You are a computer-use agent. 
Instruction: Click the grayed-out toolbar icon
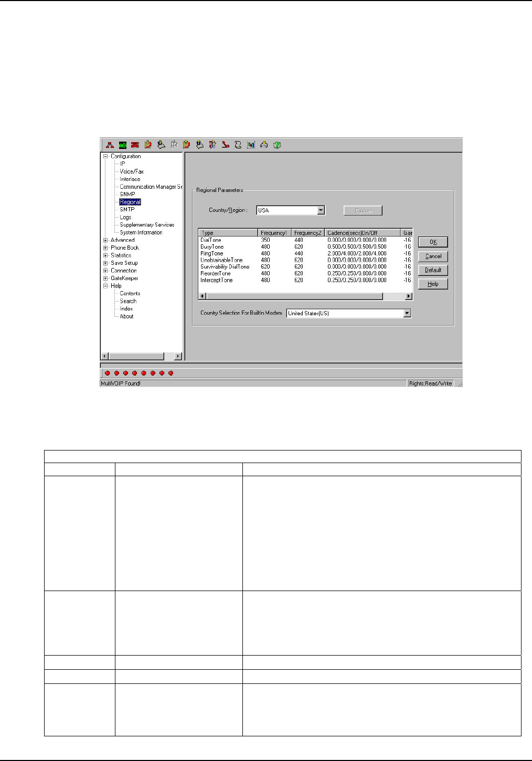click(174, 145)
